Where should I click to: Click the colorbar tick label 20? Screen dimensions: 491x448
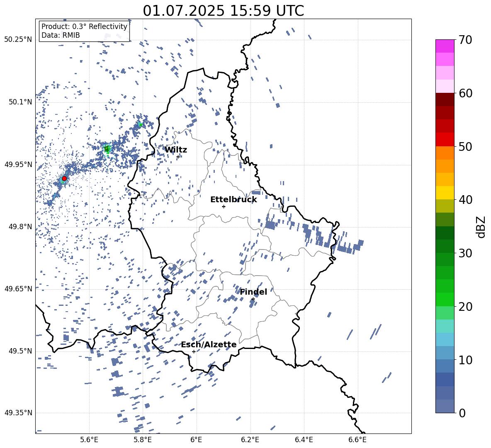coord(465,306)
